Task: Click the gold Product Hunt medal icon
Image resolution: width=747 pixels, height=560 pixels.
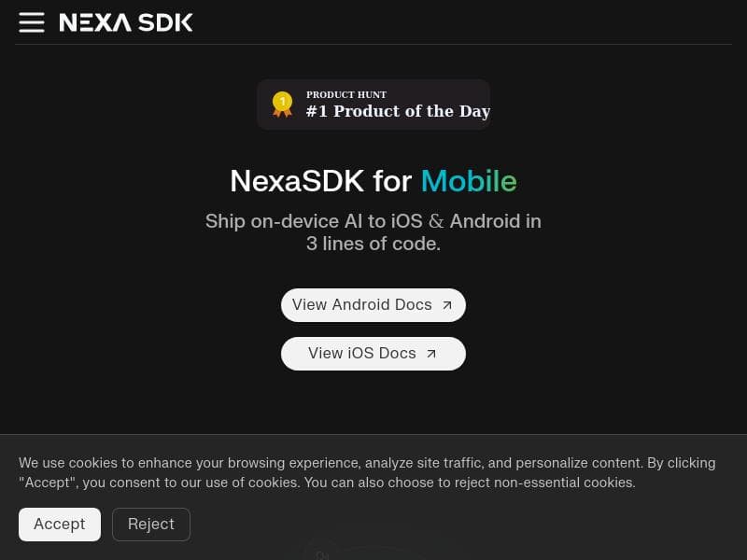Action: click(282, 105)
